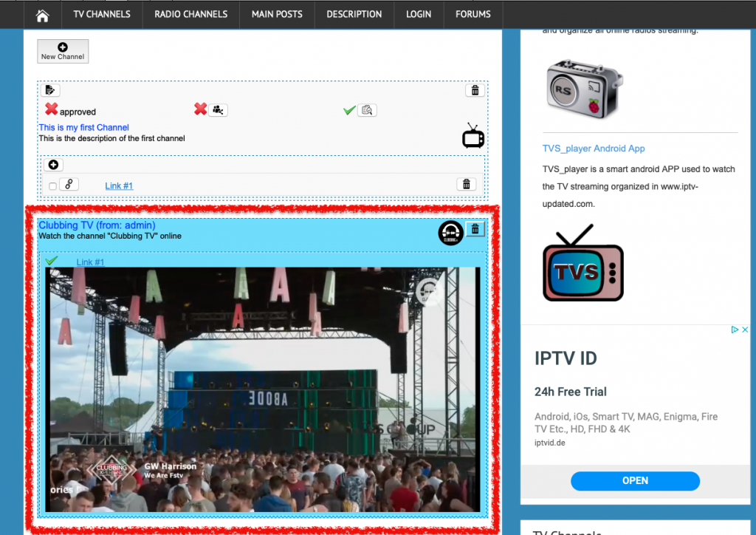756x535 pixels.
Task: Open the Forums menu item
Action: pos(473,15)
